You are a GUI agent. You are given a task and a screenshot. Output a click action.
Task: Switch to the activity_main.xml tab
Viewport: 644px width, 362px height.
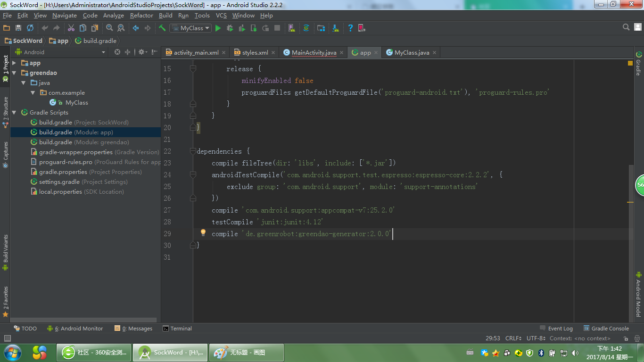[x=196, y=52]
